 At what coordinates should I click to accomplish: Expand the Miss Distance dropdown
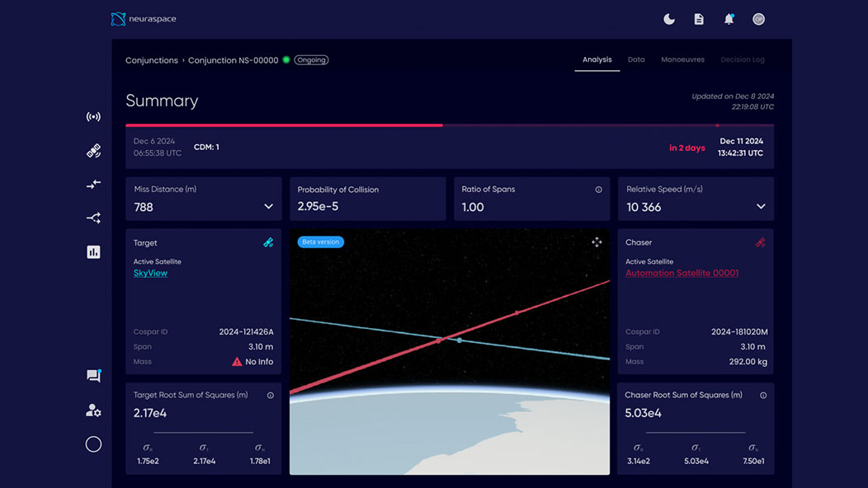point(268,206)
